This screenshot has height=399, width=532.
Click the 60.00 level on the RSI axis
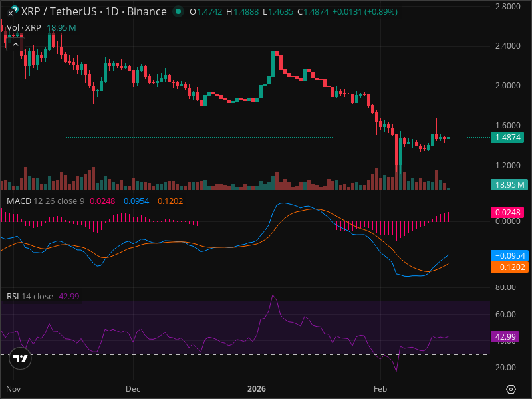(x=505, y=314)
